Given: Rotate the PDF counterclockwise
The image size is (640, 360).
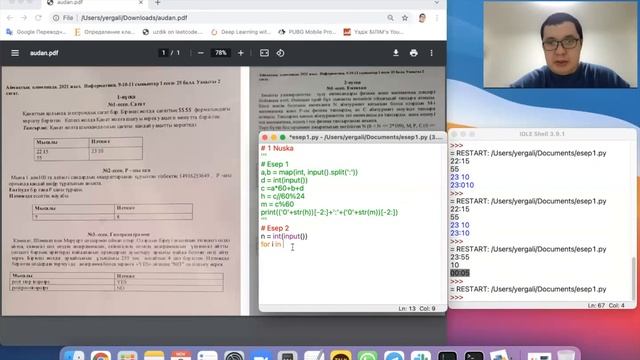Looking at the screenshot, I should 280,53.
